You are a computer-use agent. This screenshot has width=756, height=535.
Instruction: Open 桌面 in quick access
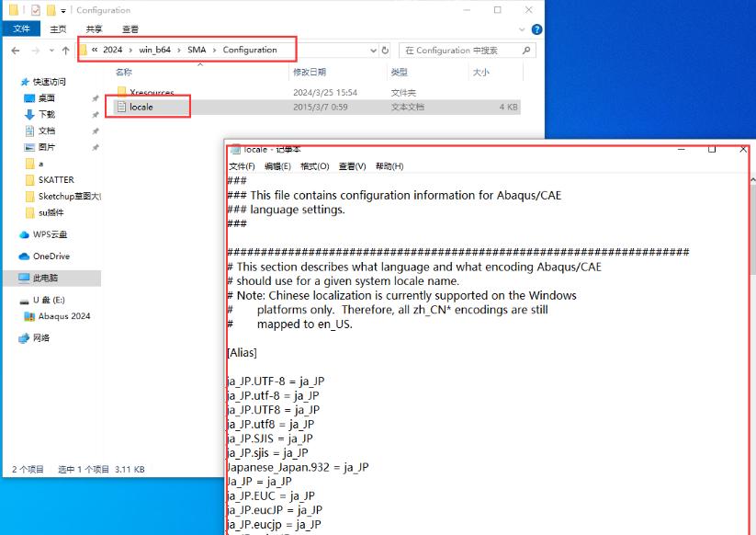pyautogui.click(x=46, y=98)
